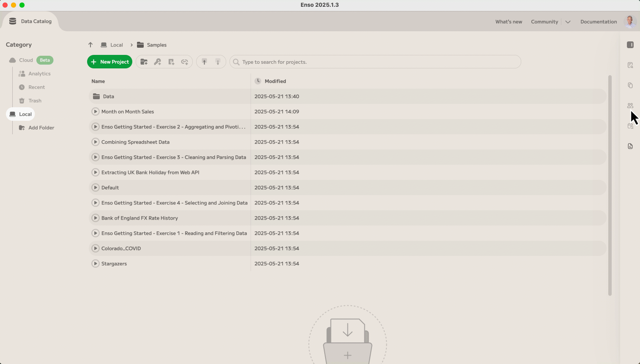Open the What's new link

click(509, 22)
